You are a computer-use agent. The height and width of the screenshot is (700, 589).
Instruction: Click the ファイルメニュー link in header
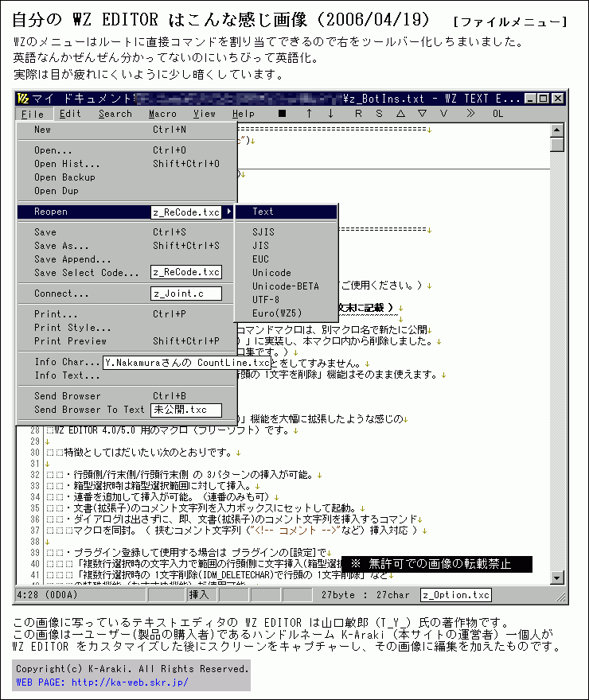click(x=510, y=21)
